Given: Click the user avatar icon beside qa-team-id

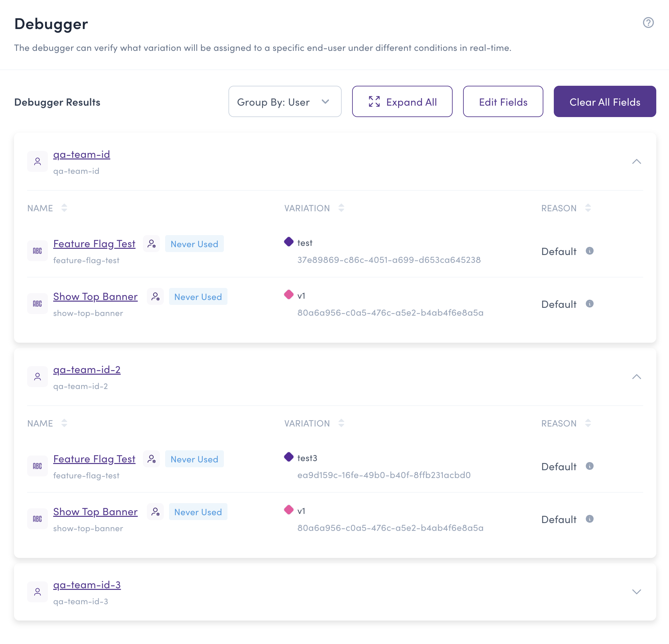Looking at the screenshot, I should (x=37, y=161).
